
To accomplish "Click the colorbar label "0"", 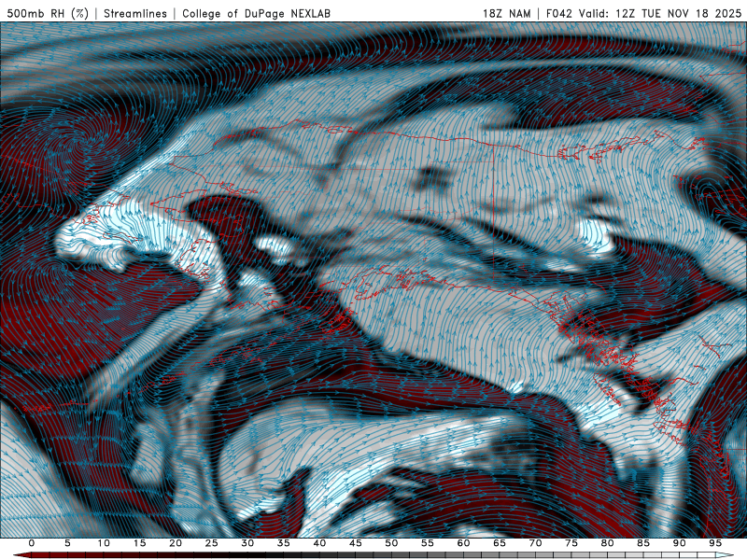I will pyautogui.click(x=32, y=543).
